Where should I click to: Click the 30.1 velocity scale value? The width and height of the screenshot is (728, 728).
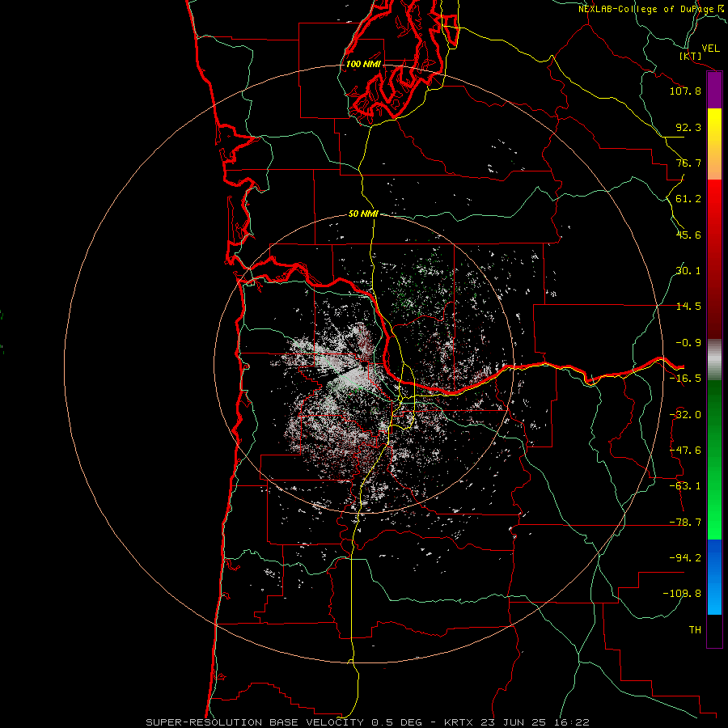coord(688,271)
